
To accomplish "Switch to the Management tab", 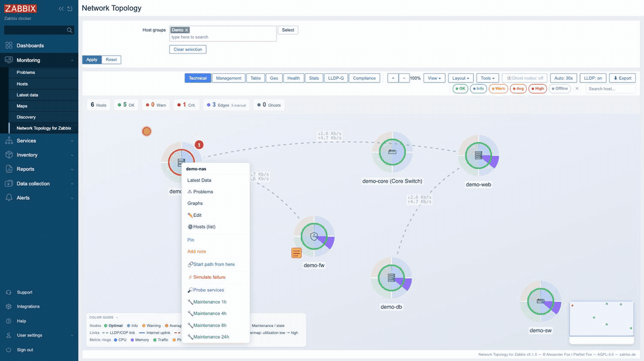I will tap(229, 78).
